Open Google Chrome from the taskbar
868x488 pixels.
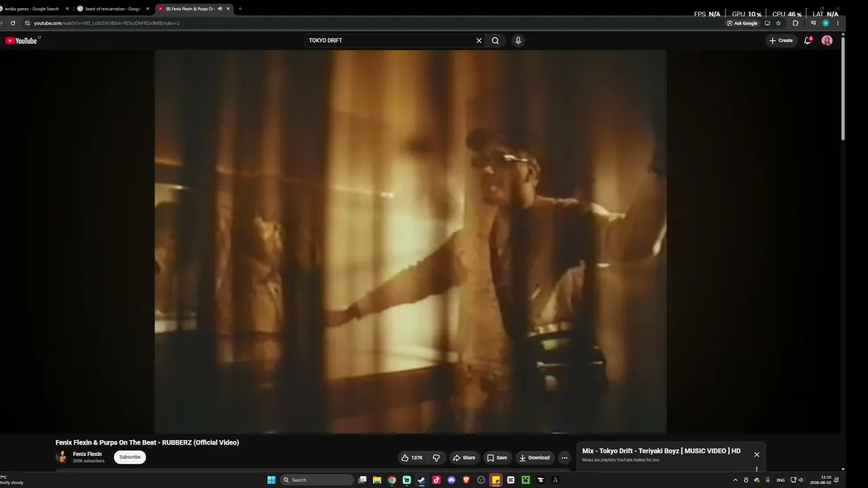392,480
